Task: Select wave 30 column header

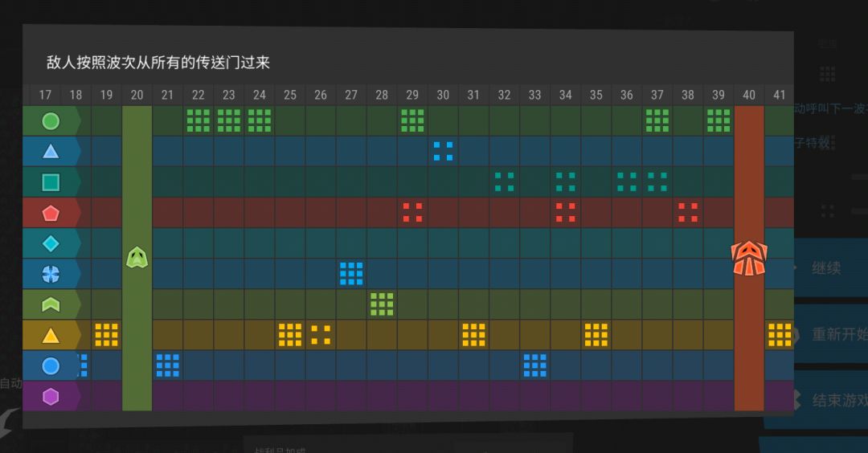Action: pos(443,95)
